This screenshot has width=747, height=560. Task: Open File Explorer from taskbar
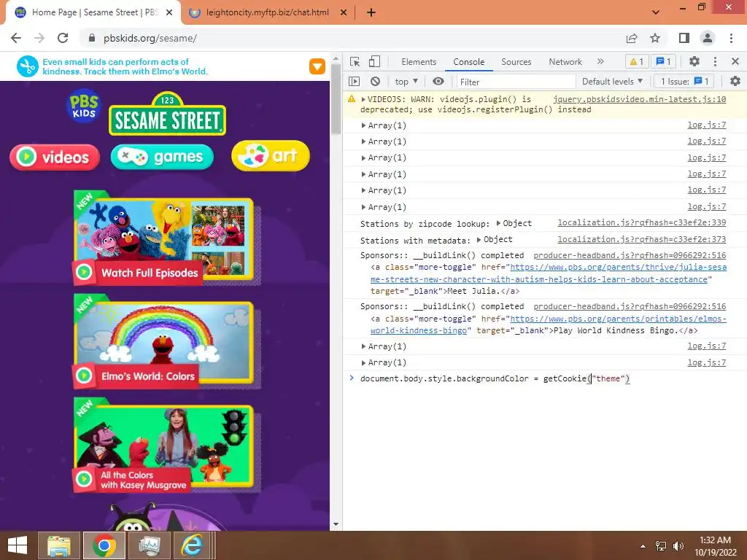(58, 545)
